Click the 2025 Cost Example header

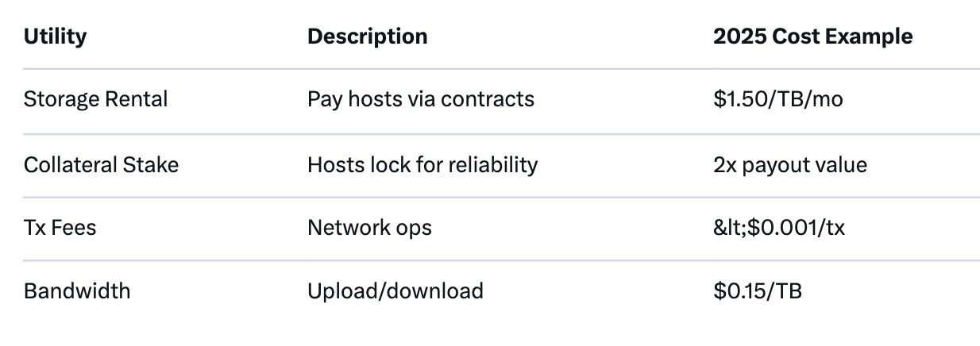pos(812,37)
